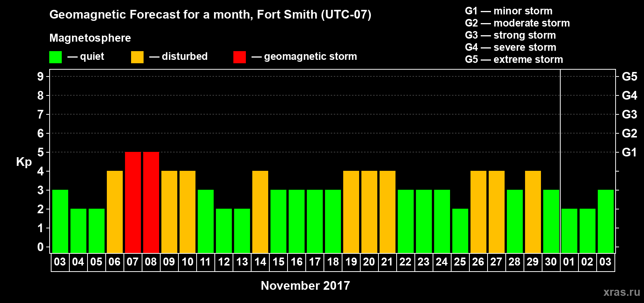
Task: Click the 'G1 — minor storm' legend line
Action: pos(509,11)
